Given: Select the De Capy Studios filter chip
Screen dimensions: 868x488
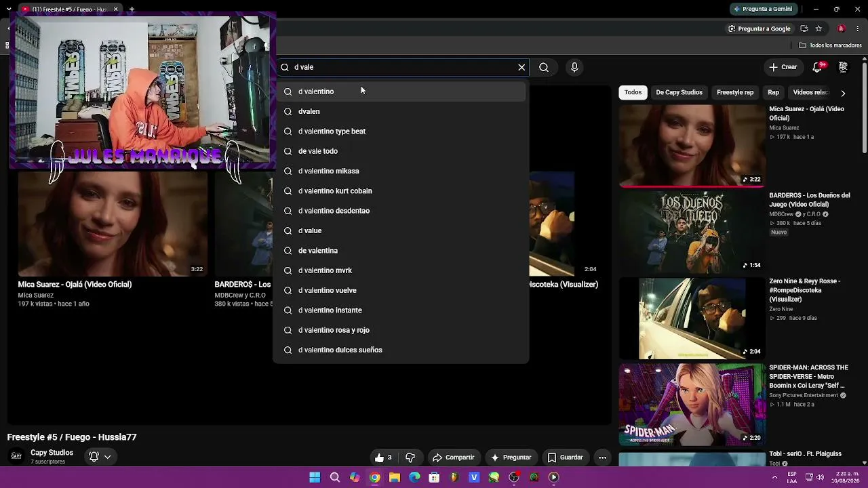Looking at the screenshot, I should point(679,92).
